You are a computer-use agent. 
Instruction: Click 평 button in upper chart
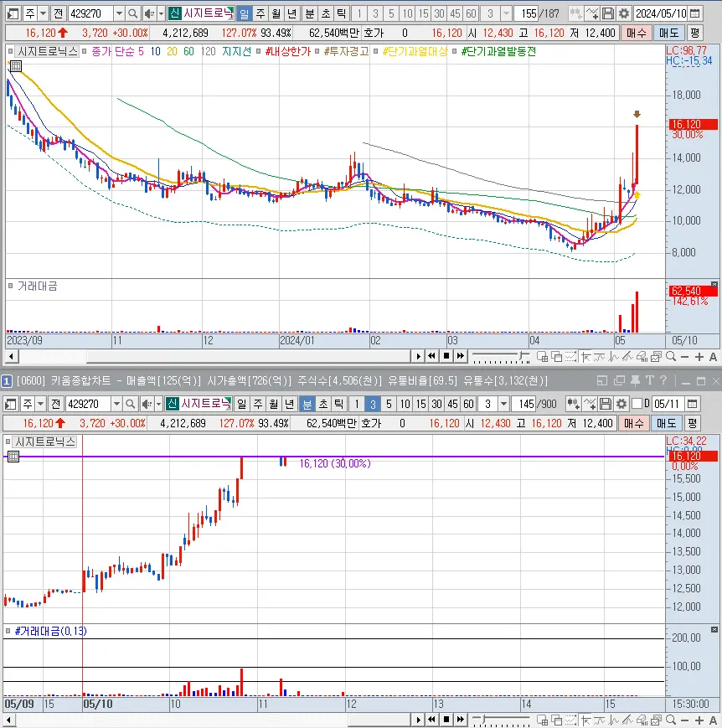tap(694, 33)
